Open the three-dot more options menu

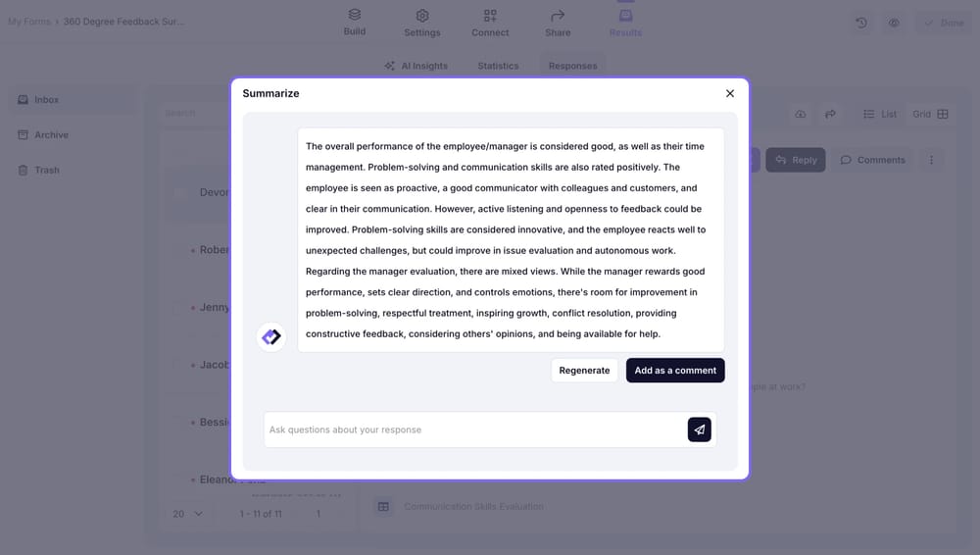click(931, 160)
